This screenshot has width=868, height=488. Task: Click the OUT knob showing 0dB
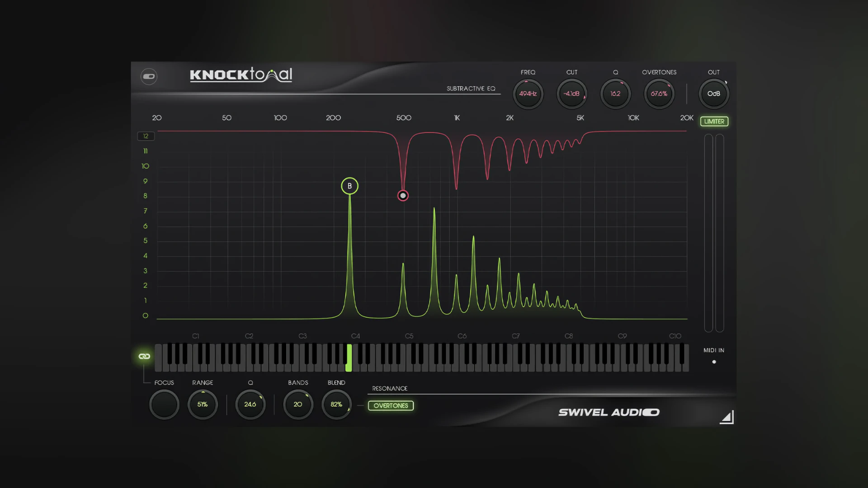coord(714,94)
